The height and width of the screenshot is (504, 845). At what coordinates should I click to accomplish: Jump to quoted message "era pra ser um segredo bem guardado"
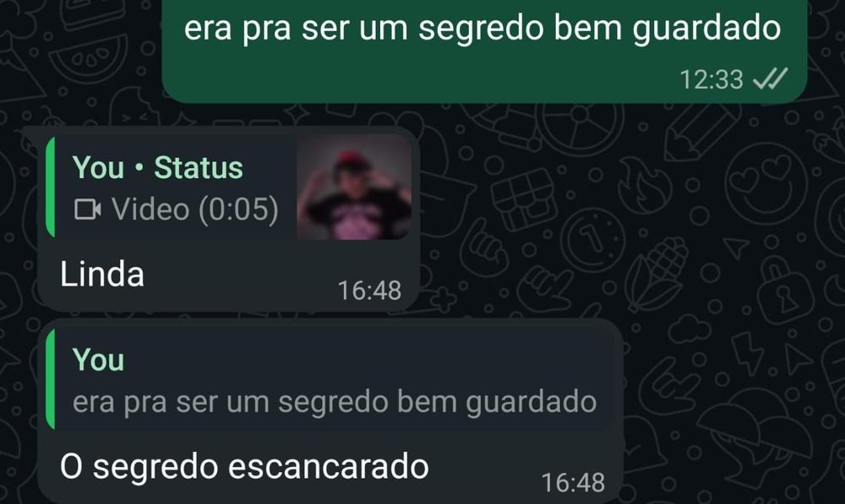[334, 402]
